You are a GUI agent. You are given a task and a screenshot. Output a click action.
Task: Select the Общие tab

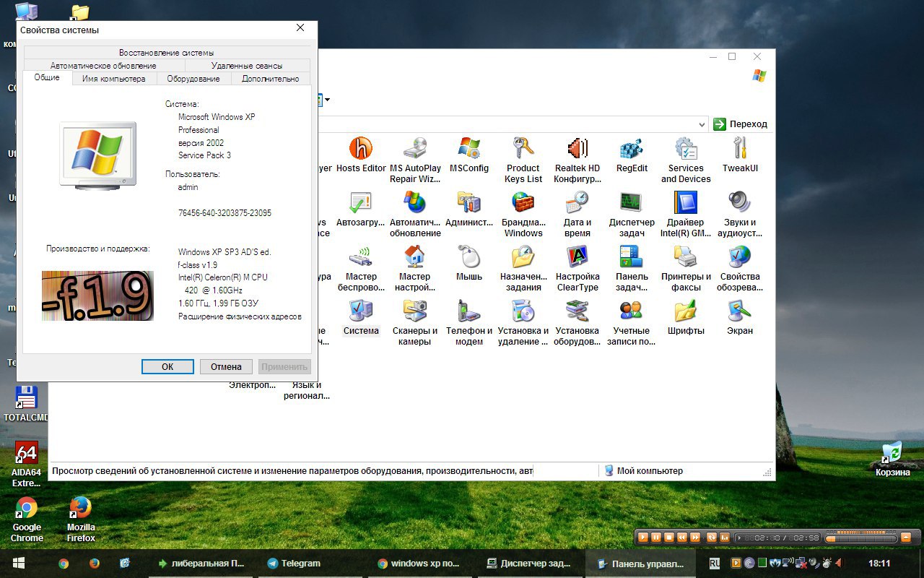pyautogui.click(x=47, y=77)
